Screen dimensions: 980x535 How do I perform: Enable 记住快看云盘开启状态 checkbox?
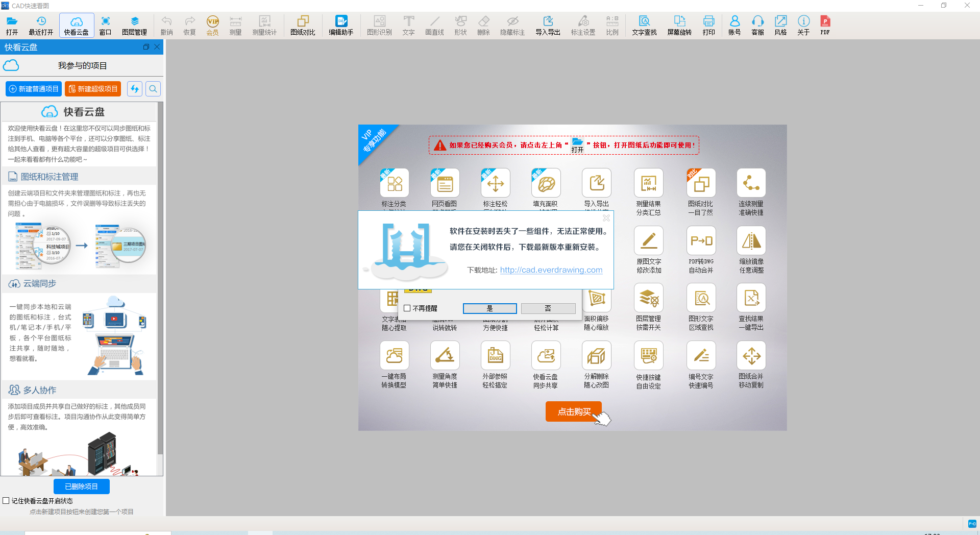[6, 501]
